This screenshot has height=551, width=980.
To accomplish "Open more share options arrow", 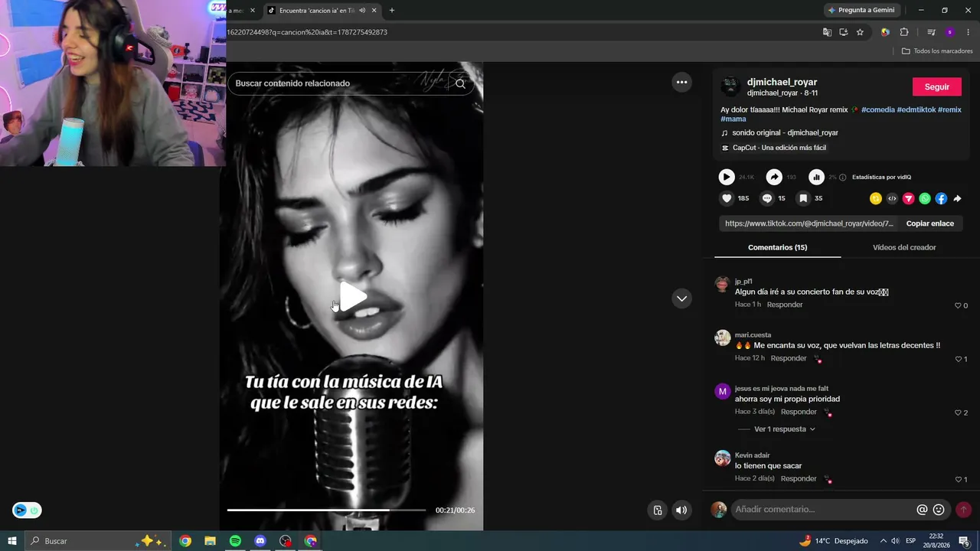I will pyautogui.click(x=957, y=198).
